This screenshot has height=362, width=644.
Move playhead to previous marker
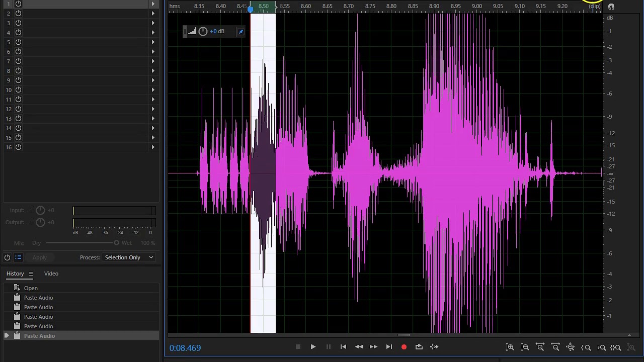(343, 347)
